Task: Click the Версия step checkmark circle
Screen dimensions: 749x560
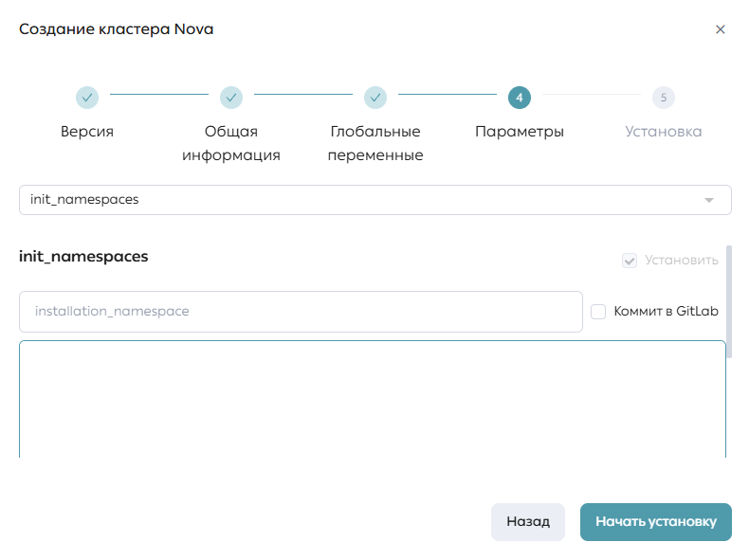Action: tap(87, 98)
